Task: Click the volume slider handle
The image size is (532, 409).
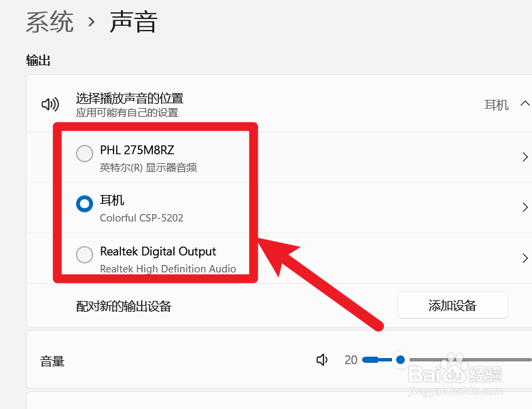Action: (x=400, y=359)
